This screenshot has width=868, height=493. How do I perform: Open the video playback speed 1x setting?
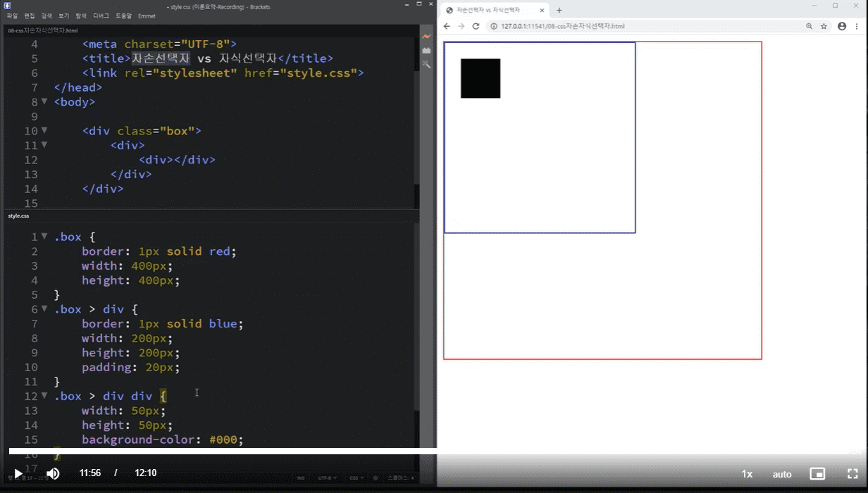tap(748, 474)
